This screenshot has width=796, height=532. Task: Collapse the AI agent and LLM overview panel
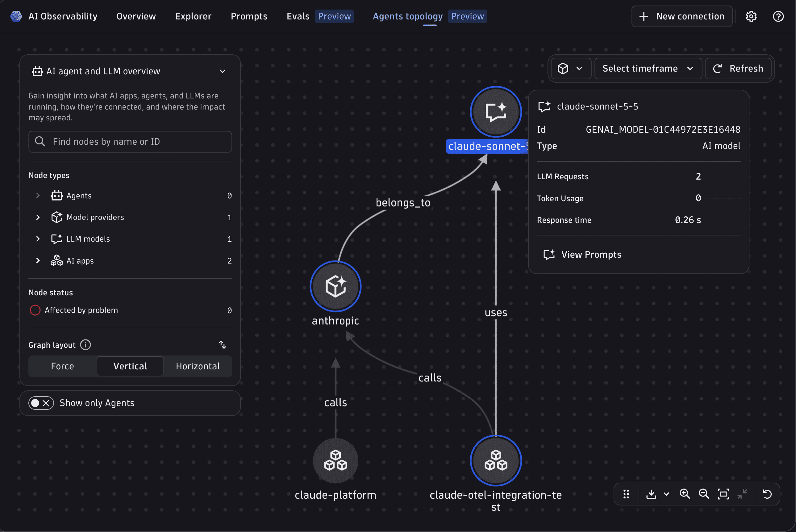tap(223, 71)
